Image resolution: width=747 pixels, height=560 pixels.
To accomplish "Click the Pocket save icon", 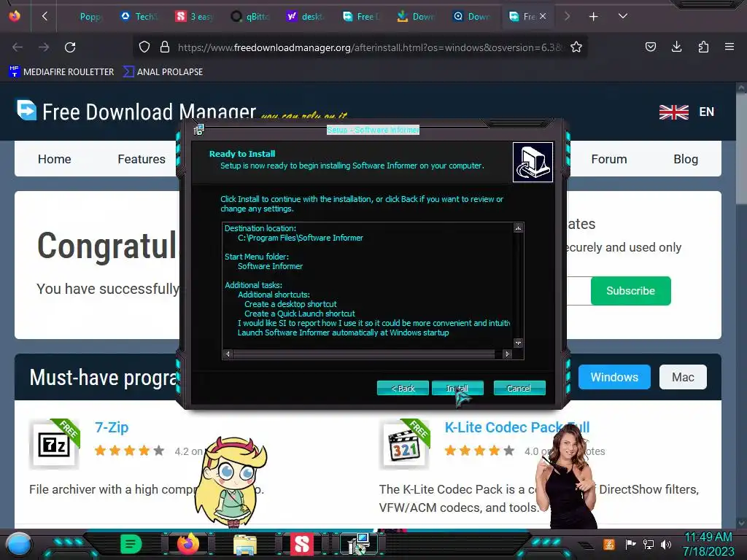I will [650, 47].
